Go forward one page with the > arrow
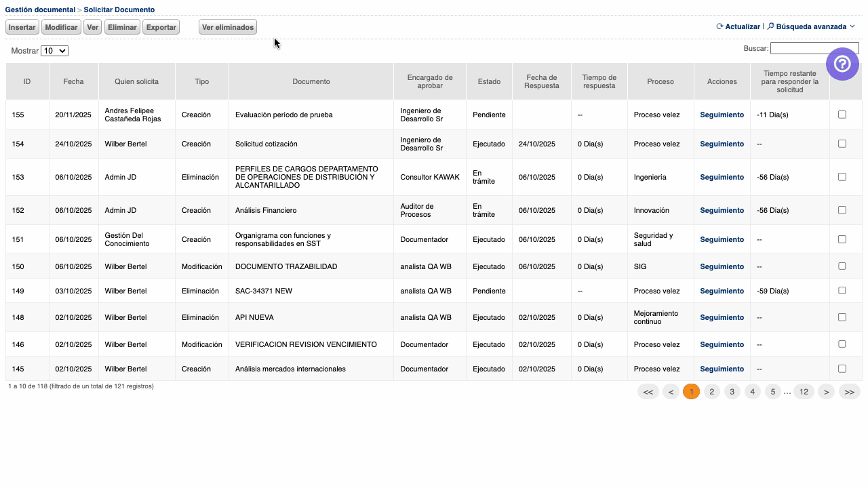Image resolution: width=868 pixels, height=488 pixels. [x=826, y=392]
